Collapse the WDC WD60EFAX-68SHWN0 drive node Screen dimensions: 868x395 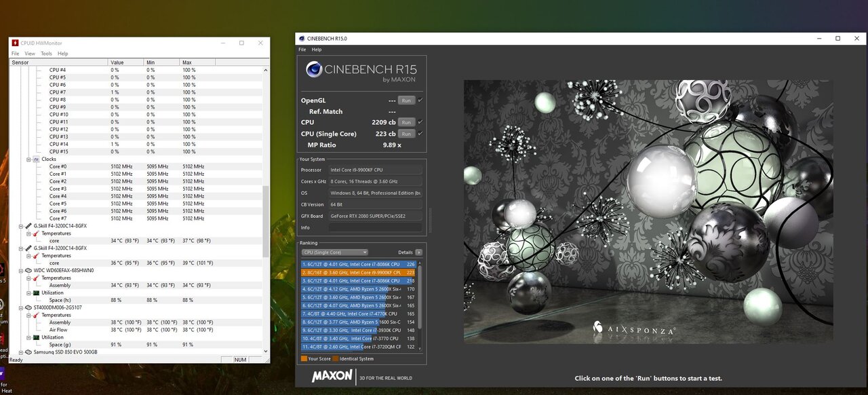click(x=21, y=271)
